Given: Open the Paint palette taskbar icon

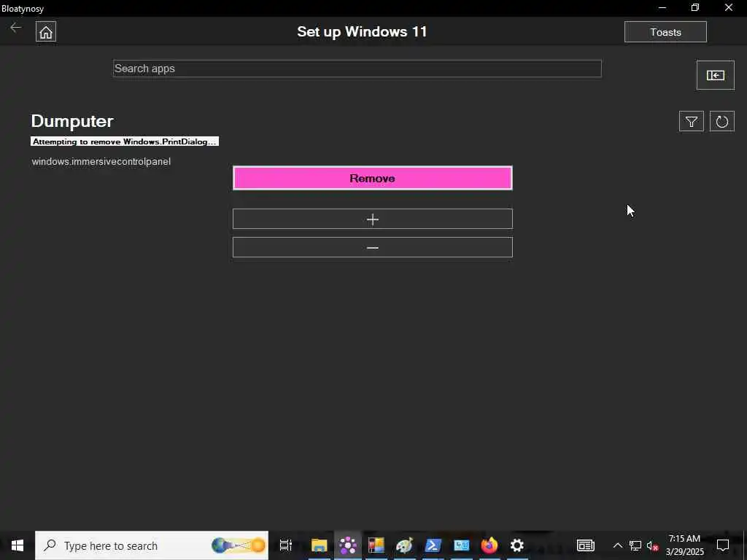Looking at the screenshot, I should click(x=404, y=545).
